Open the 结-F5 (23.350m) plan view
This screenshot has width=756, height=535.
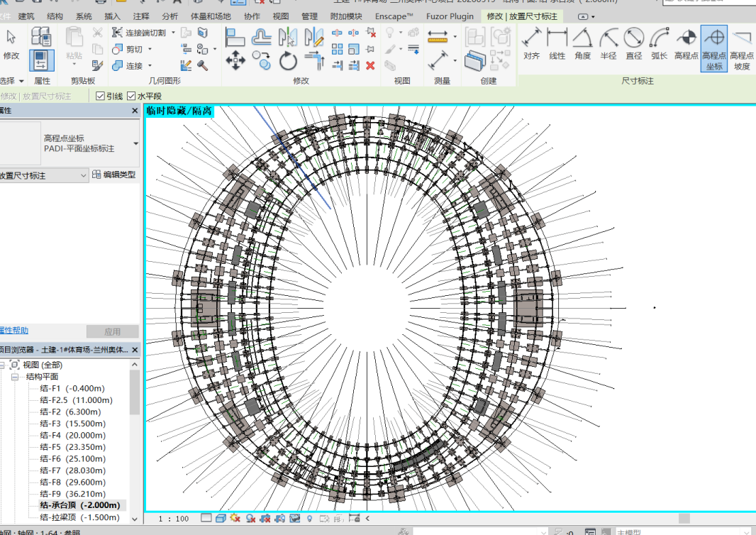pos(72,447)
